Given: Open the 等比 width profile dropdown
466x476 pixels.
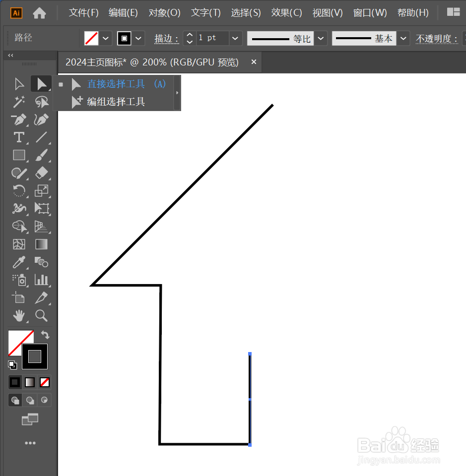Looking at the screenshot, I should click(320, 38).
